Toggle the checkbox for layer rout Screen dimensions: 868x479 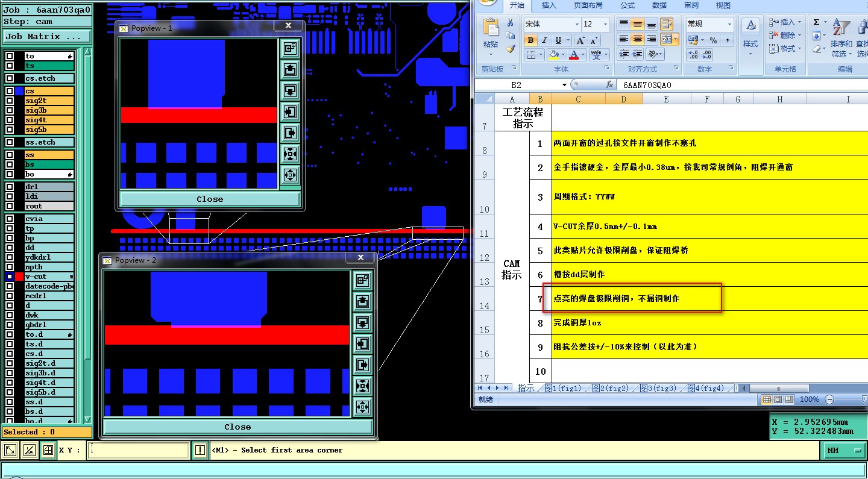point(10,206)
